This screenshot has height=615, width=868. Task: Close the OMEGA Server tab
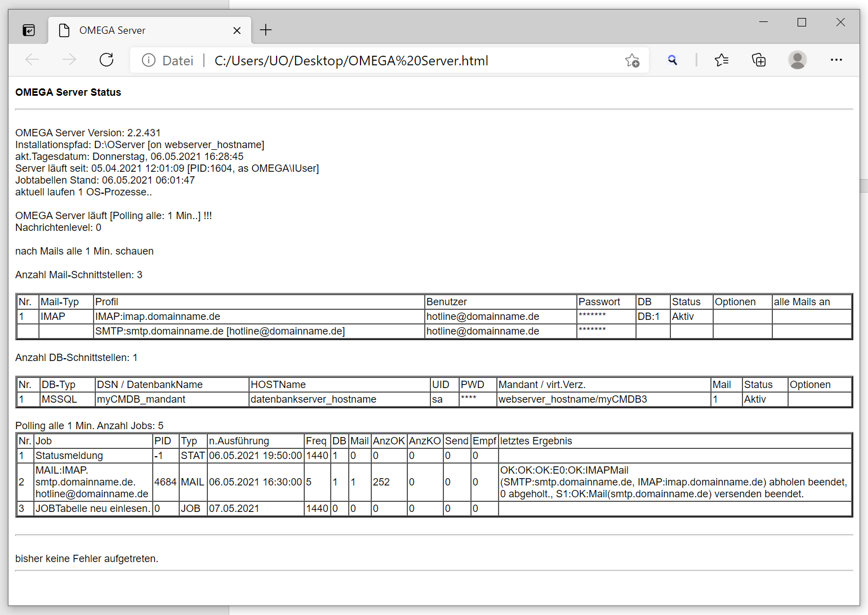237,30
